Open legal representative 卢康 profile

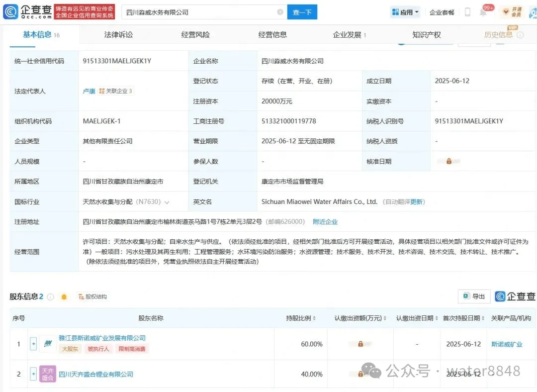89,91
